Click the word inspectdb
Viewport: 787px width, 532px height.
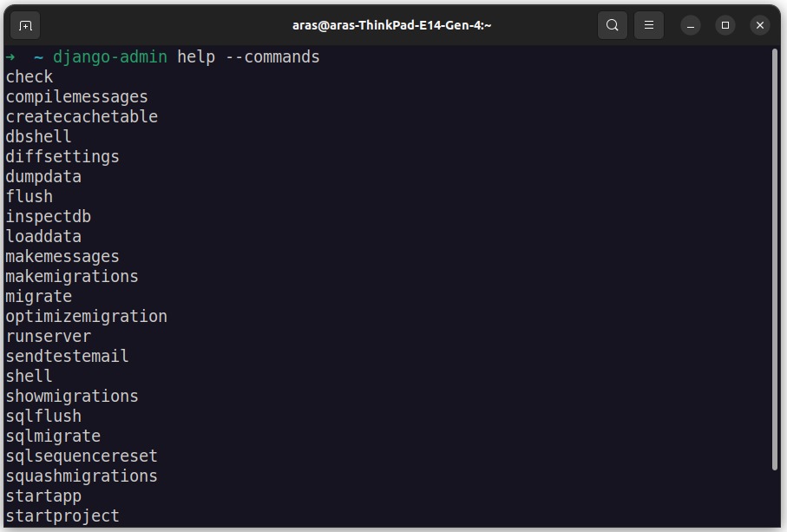tap(49, 216)
